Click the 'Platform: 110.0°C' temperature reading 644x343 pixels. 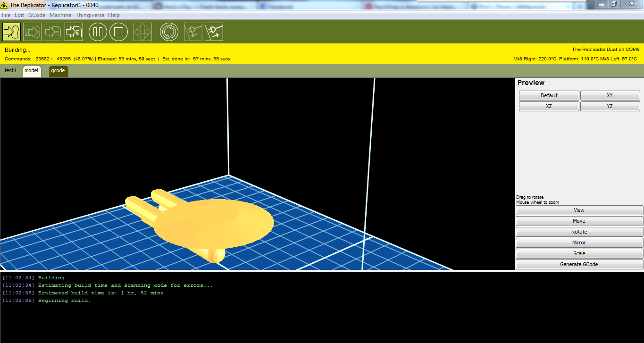(579, 59)
